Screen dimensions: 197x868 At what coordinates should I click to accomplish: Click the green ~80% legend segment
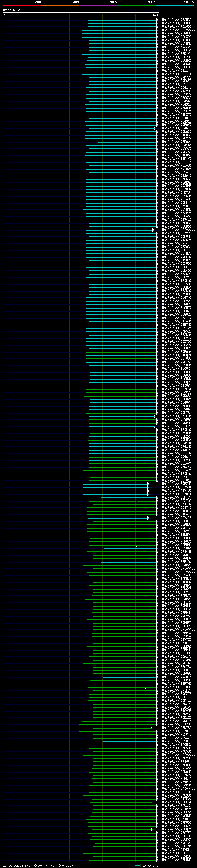[137, 6]
